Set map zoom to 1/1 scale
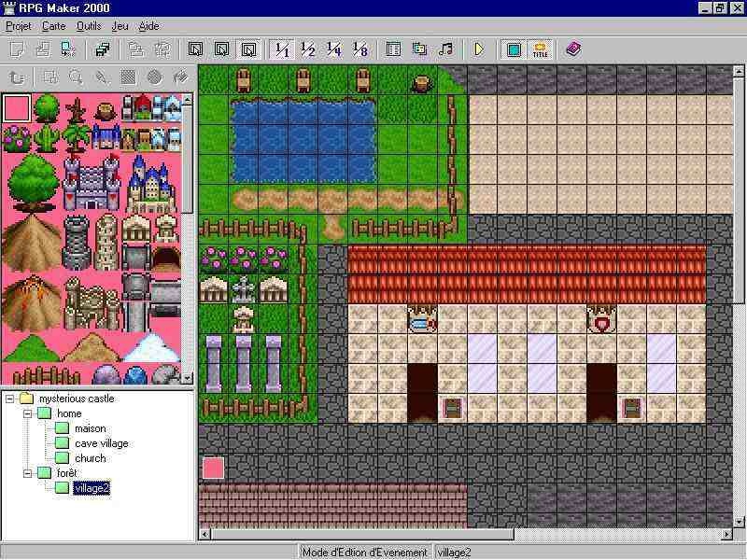 coord(281,49)
